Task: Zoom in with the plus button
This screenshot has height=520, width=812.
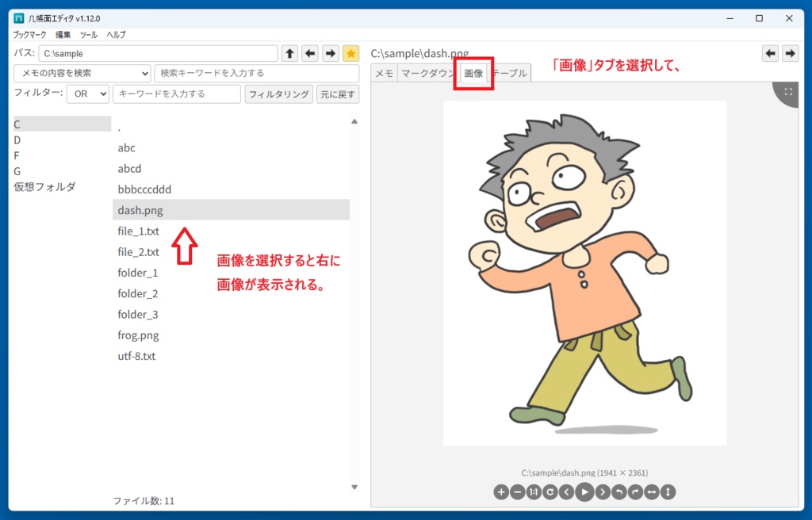Action: coord(501,492)
